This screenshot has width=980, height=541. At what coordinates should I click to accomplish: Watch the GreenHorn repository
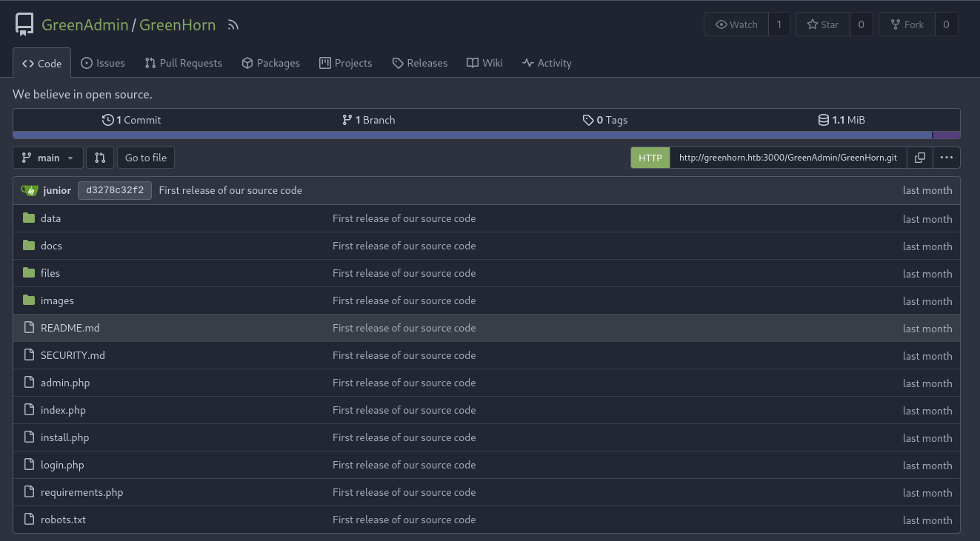pos(736,24)
